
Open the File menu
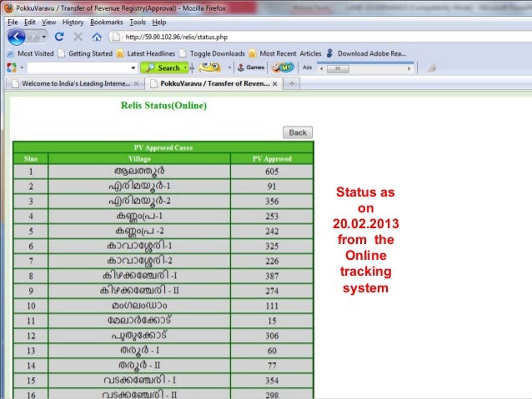coord(13,22)
